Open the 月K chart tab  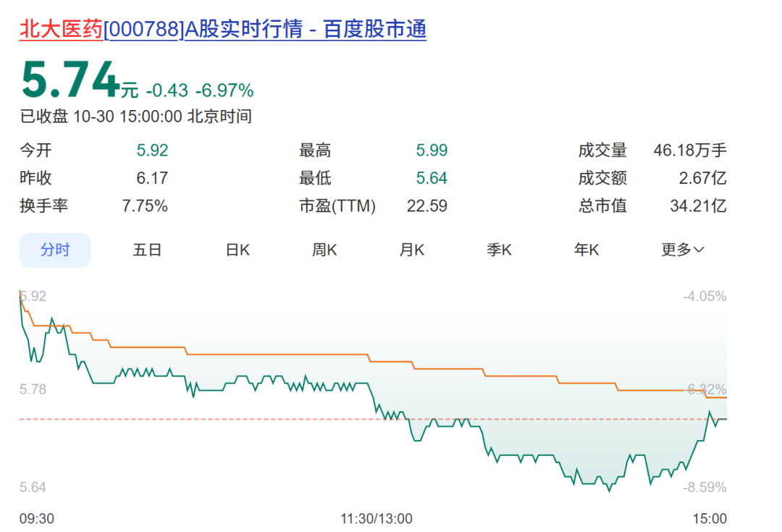coord(412,250)
